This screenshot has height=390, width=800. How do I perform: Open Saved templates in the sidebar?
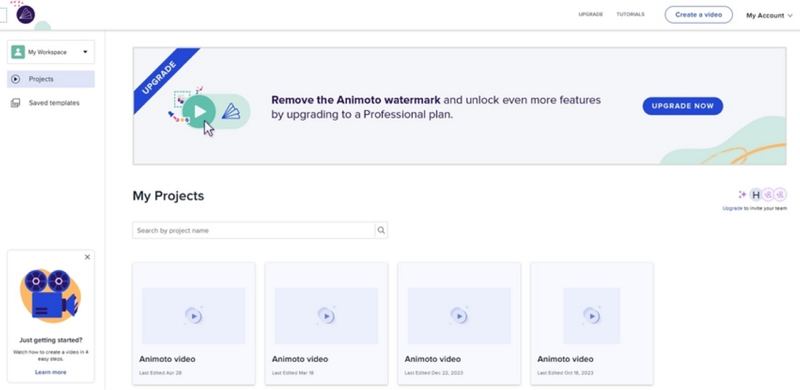[x=51, y=103]
